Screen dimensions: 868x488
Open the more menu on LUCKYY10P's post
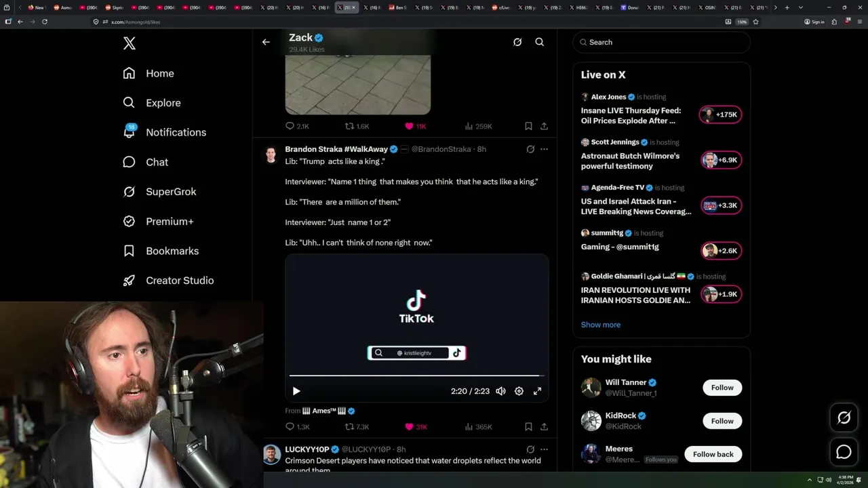[x=544, y=449]
